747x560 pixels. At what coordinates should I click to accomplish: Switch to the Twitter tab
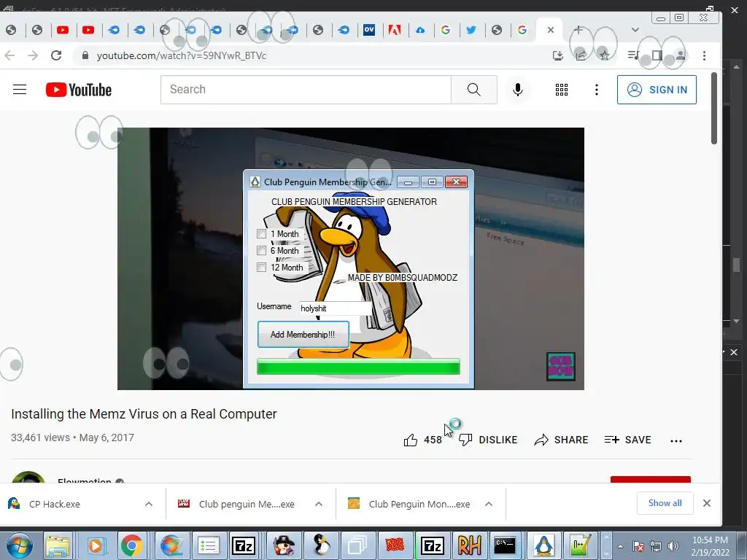471,30
